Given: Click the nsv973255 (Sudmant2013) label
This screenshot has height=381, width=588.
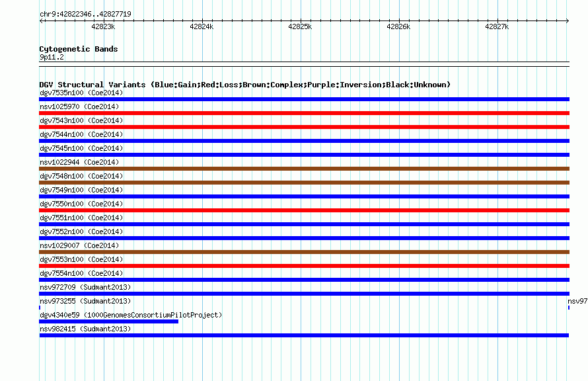Looking at the screenshot, I should coord(85,301).
